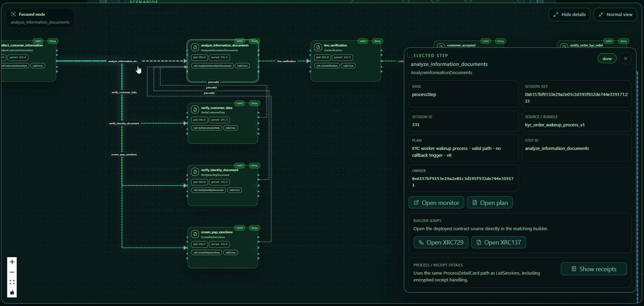Click the verify_identity_document node icon

coord(195,172)
